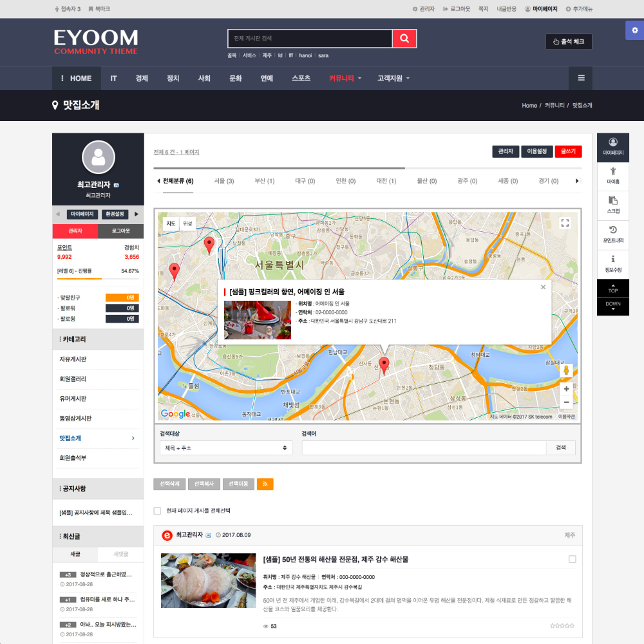Screen dimensions: 644x644
Task: Click the red 글쓰기 write button
Action: pos(568,151)
